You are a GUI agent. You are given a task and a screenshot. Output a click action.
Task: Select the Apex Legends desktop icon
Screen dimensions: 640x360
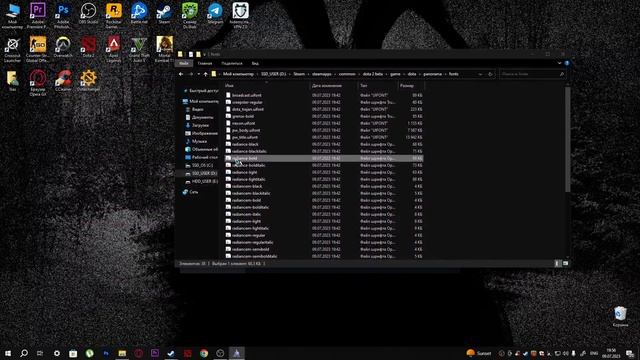[113, 49]
